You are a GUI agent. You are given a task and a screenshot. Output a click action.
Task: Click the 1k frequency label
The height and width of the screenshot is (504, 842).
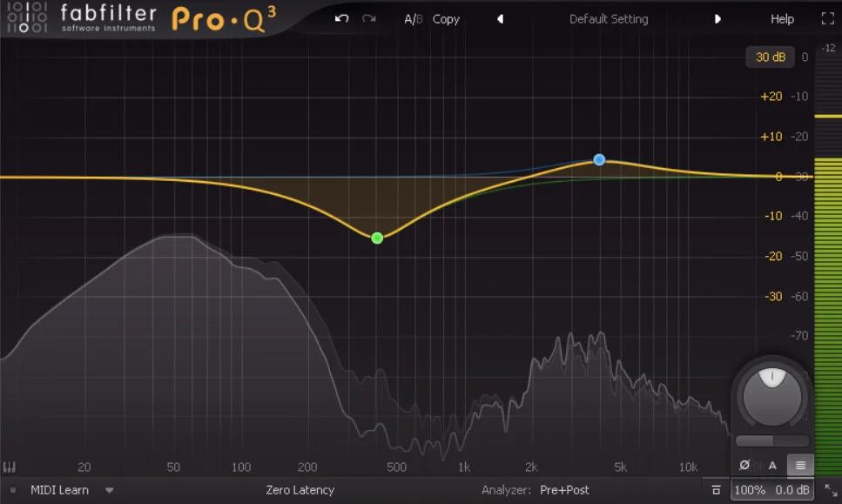pos(464,467)
